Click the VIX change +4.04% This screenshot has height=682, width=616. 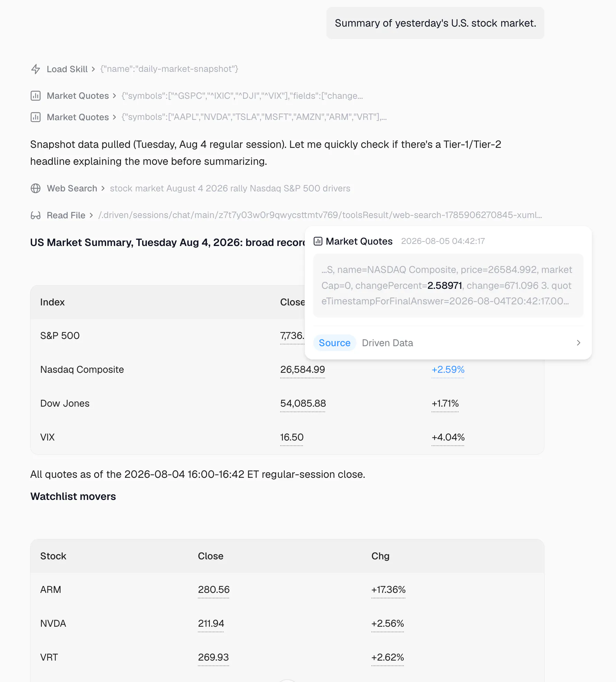[x=448, y=437]
